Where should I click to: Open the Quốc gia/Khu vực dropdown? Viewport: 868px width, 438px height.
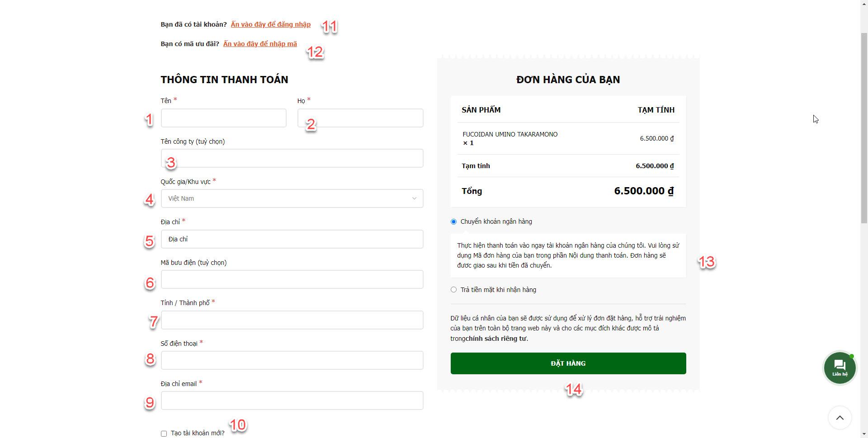click(x=292, y=198)
